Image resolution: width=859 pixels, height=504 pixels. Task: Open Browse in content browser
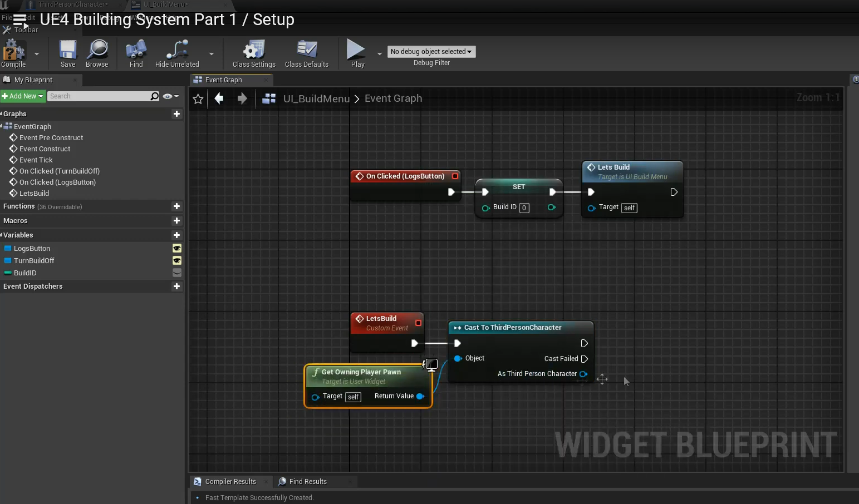tap(97, 51)
